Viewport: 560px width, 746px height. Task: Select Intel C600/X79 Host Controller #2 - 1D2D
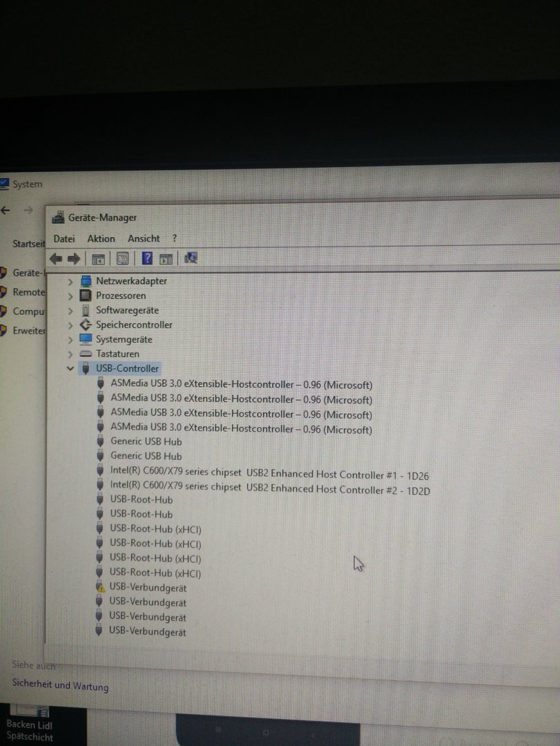click(270, 488)
